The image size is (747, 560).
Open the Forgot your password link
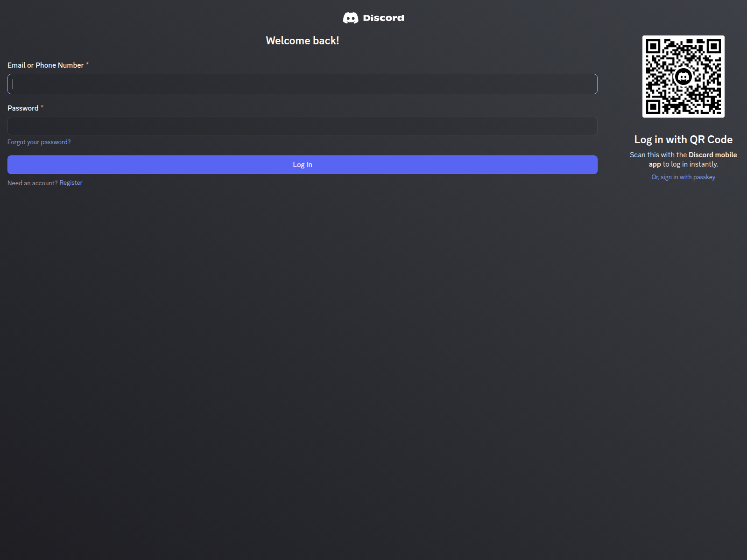click(39, 142)
